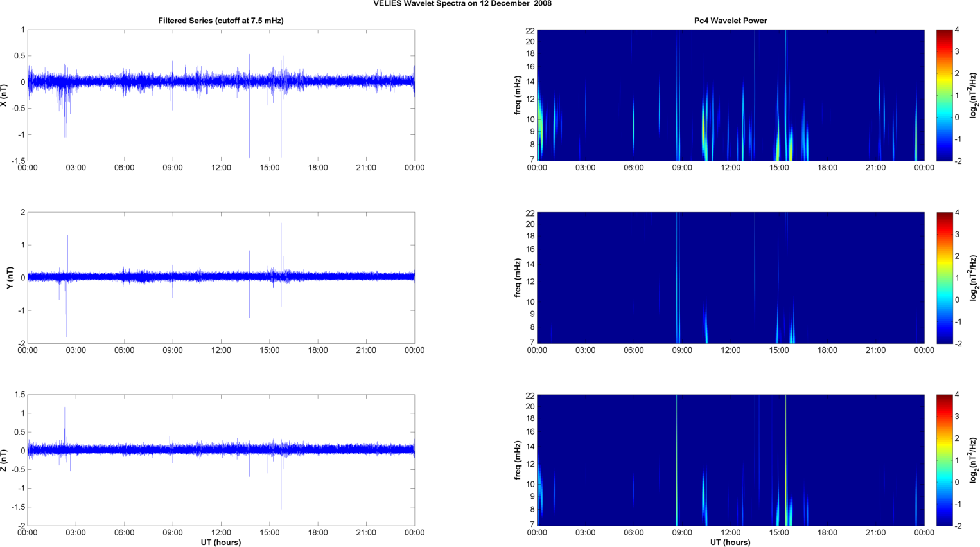Click the middle wavelet power spectrogram
This screenshot has width=980, height=547.
point(730,278)
